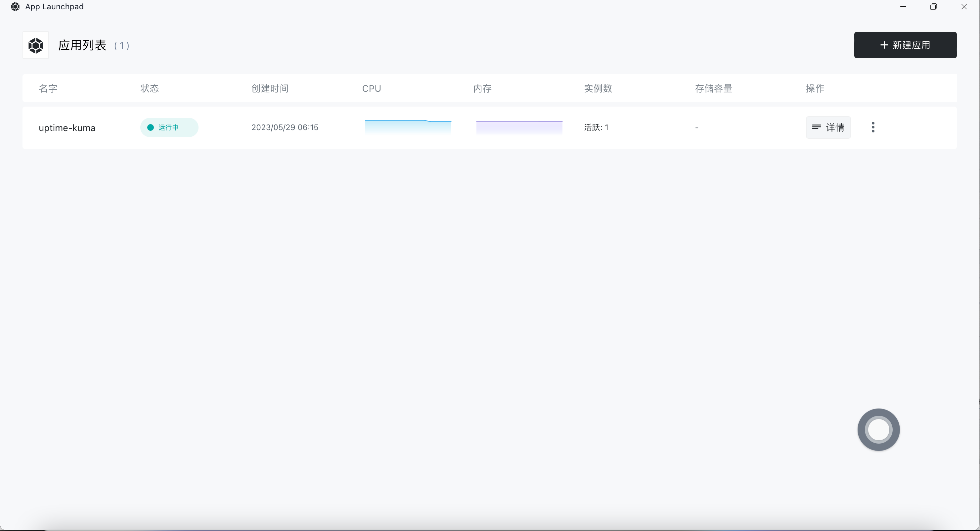This screenshot has height=531, width=980.
Task: Click the CPU usage chart for uptime-kuma
Action: click(x=408, y=127)
